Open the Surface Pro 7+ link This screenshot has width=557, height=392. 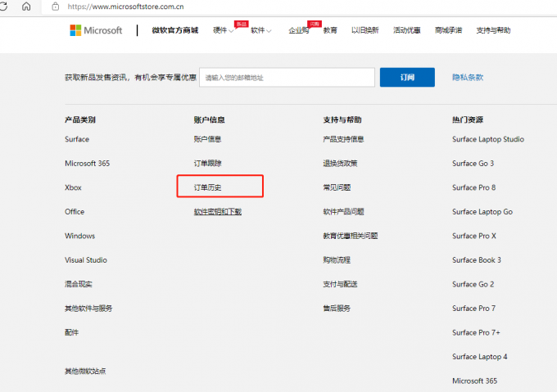pos(476,332)
